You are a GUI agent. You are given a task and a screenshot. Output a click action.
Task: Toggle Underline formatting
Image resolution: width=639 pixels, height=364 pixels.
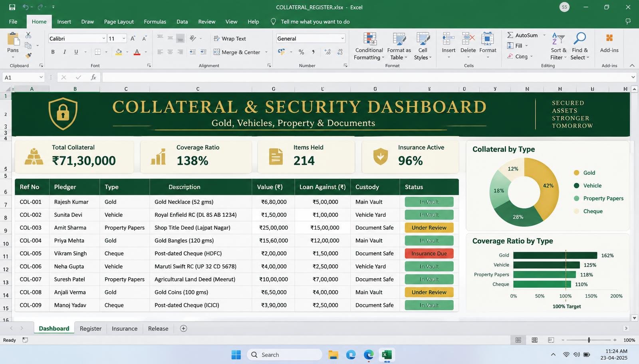tap(76, 52)
